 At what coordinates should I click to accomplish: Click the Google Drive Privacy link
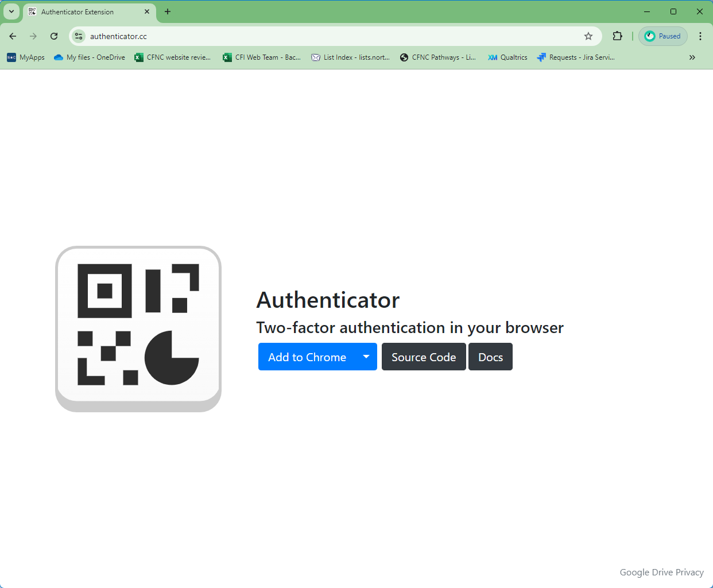tap(661, 572)
